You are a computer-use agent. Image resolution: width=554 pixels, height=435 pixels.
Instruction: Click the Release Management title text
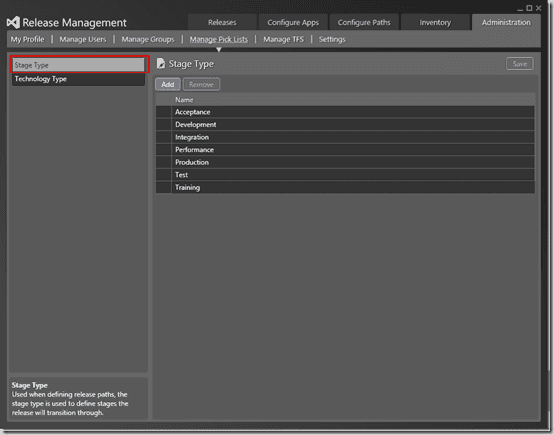(x=74, y=23)
